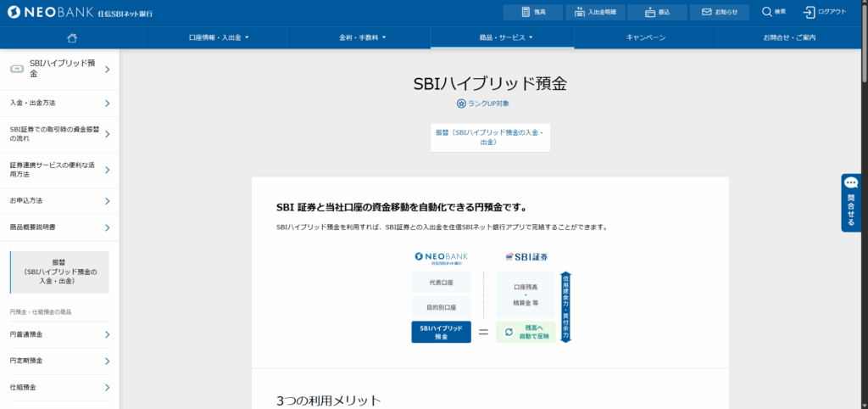
Task: Go to home via house icon
Action: (x=71, y=37)
